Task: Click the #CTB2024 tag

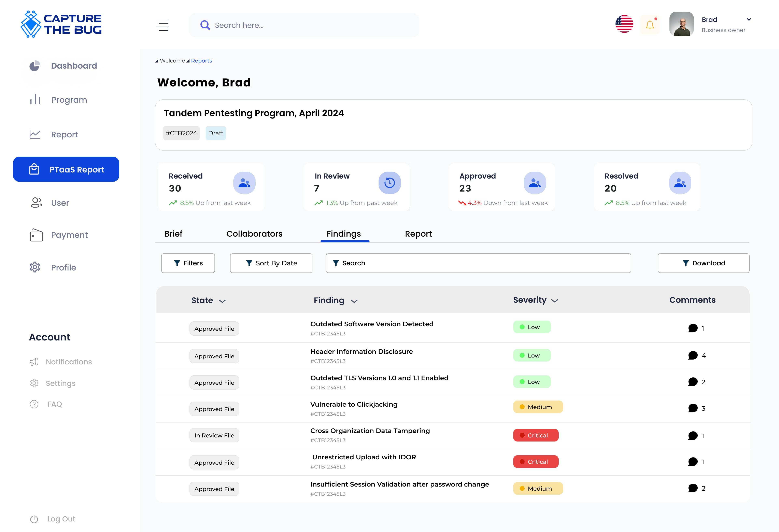Action: (181, 133)
